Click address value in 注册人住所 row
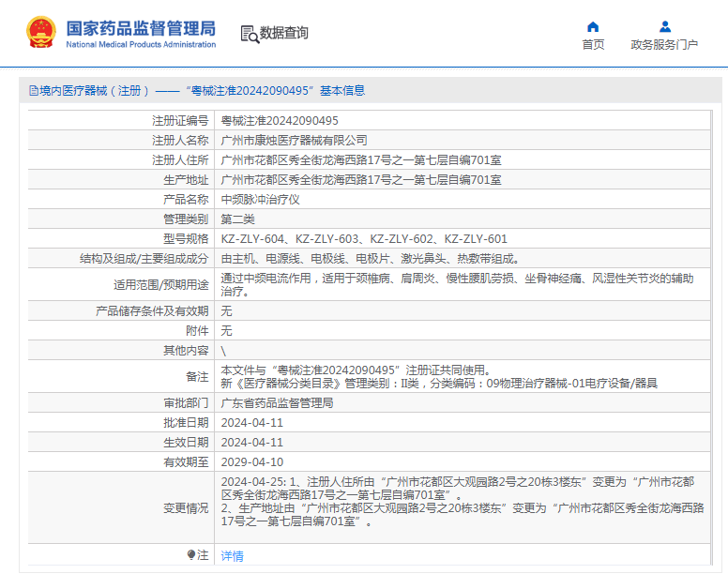728x574 pixels. (x=361, y=160)
